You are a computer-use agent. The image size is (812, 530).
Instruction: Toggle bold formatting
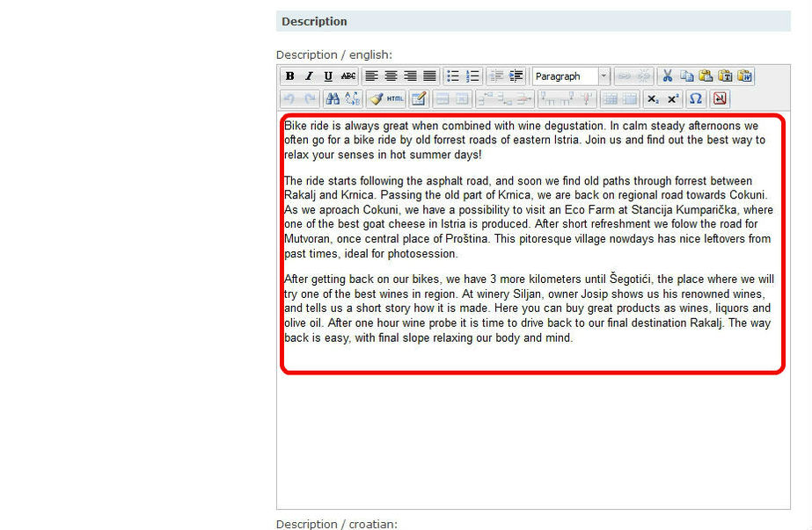[289, 76]
